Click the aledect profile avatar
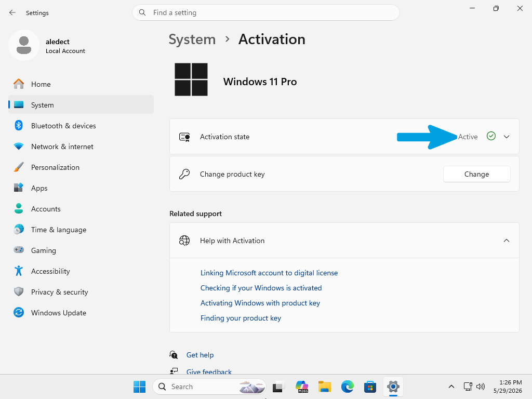The image size is (532, 399). pos(24,45)
